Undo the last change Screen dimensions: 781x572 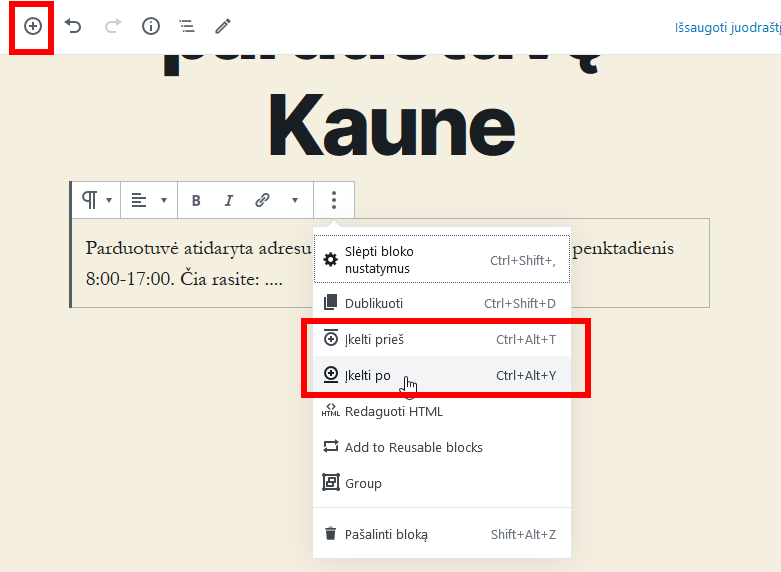click(x=73, y=26)
